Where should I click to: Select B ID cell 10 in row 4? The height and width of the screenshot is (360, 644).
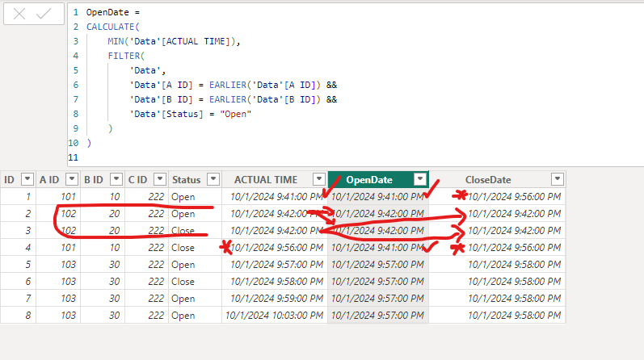coord(103,248)
